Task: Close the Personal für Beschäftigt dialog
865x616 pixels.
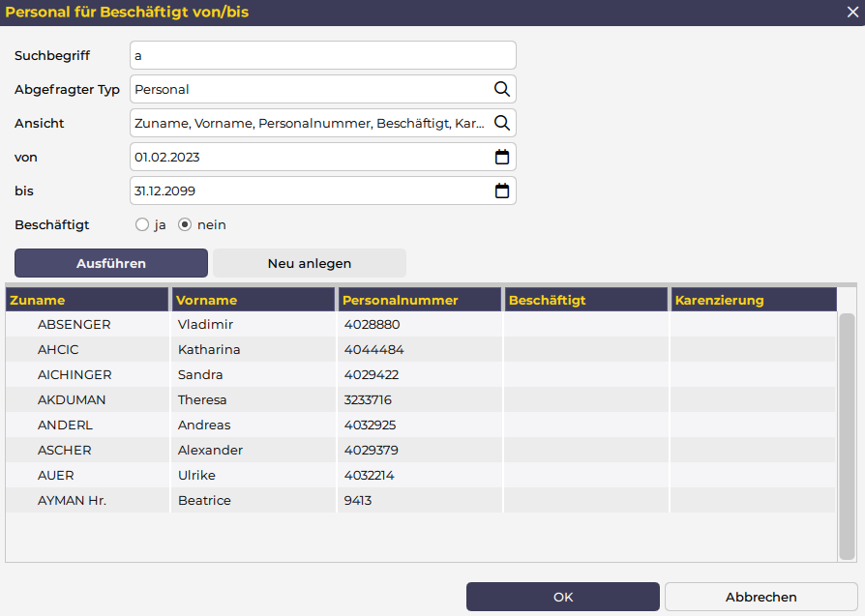Action: (x=852, y=13)
